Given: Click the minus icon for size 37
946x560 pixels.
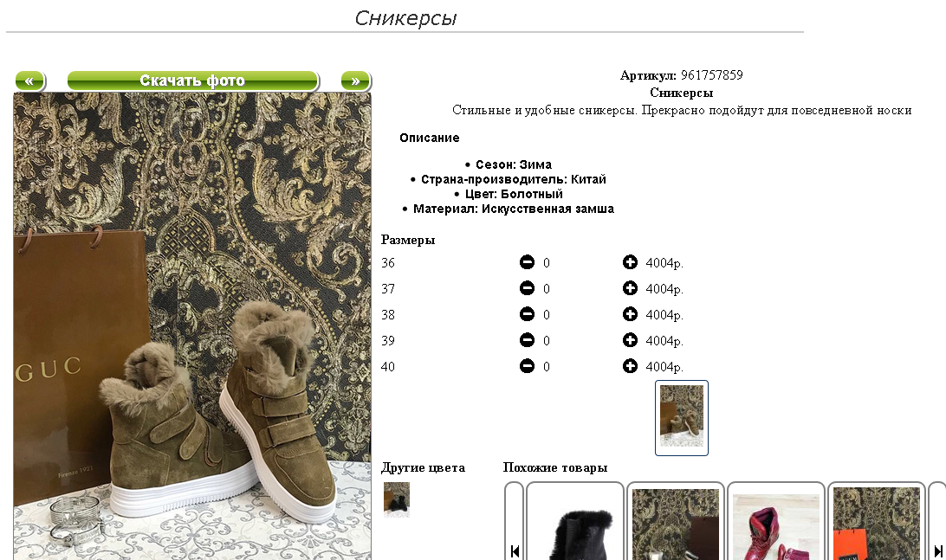Looking at the screenshot, I should tap(527, 288).
